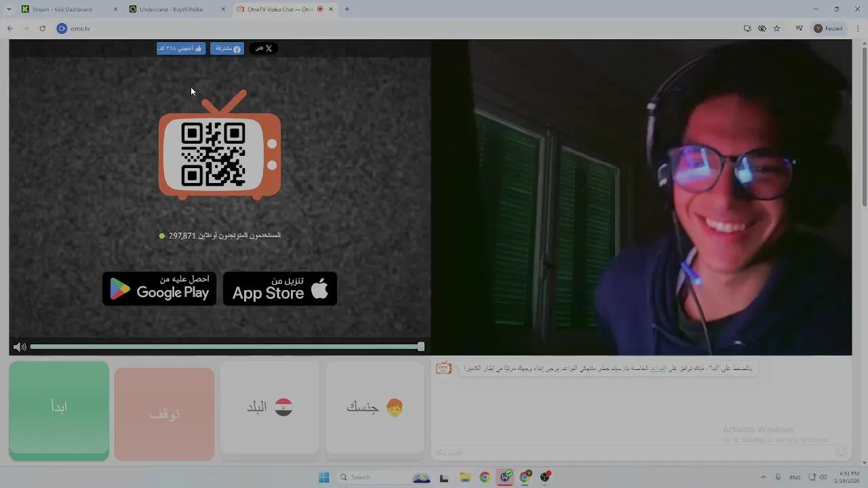Screen dimensions: 868x488
Task: Close the Understand - BoyWithUke tab
Action: [223, 9]
